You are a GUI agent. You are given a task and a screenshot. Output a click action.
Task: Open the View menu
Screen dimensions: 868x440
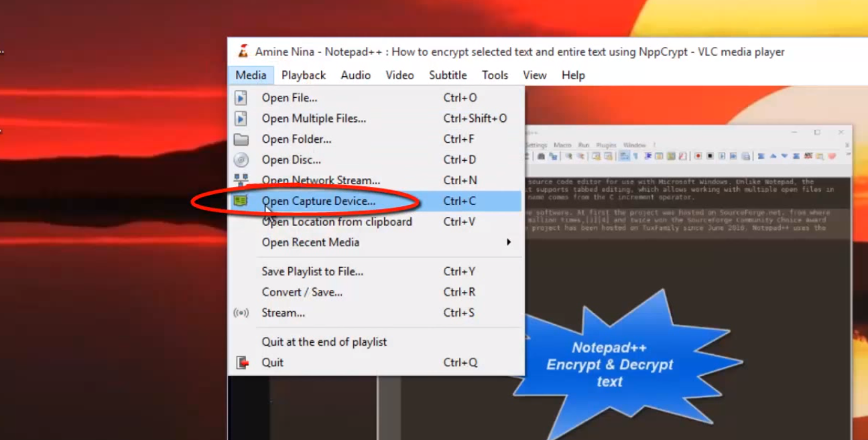pos(534,75)
